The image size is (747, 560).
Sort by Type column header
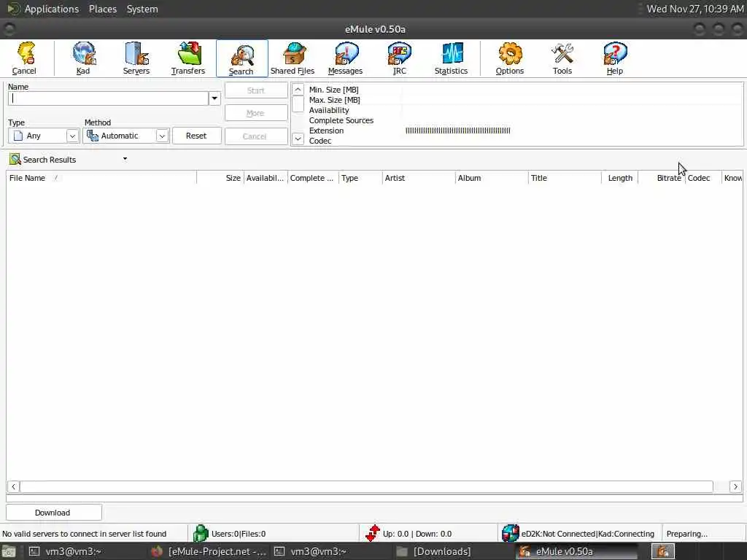[360, 178]
